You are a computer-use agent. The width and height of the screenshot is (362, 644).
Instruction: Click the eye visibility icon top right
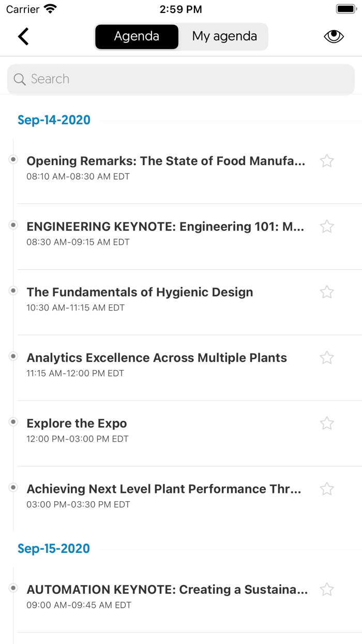pyautogui.click(x=334, y=36)
